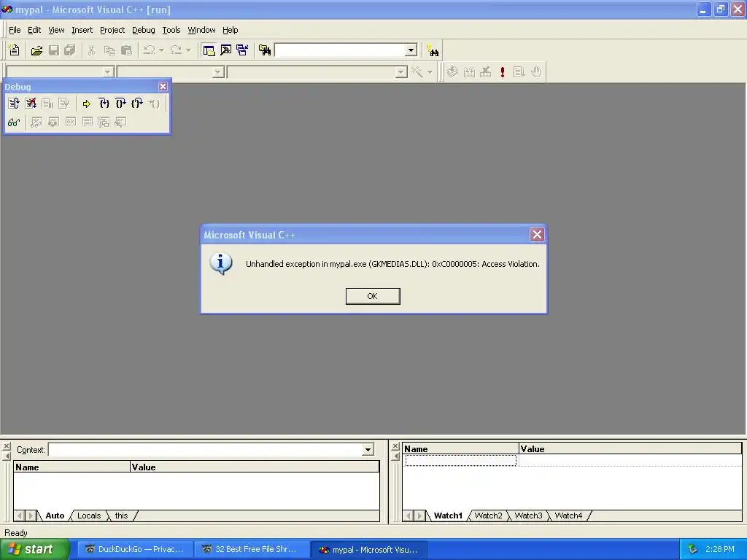Open the Edit menu
Image resolution: width=747 pixels, height=560 pixels.
click(x=34, y=30)
